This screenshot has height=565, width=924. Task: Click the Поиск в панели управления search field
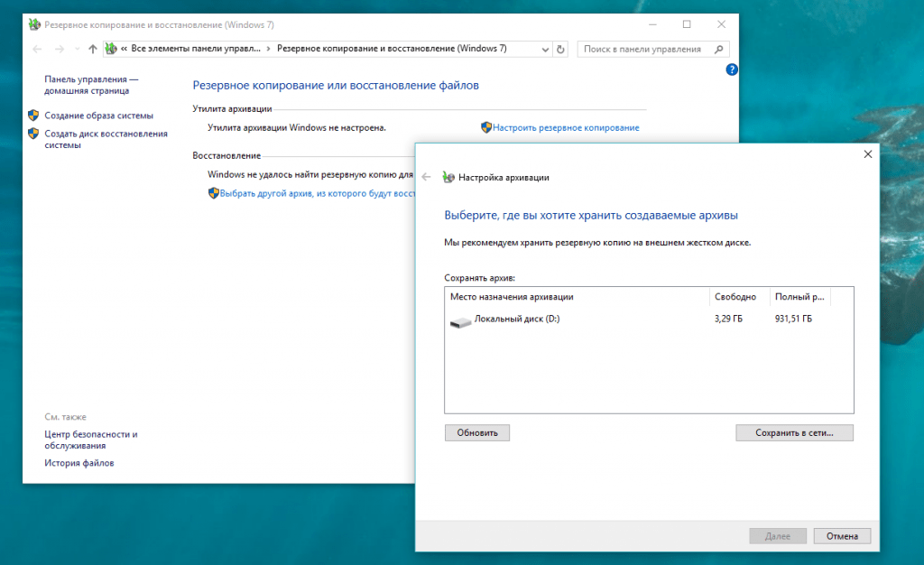[645, 50]
